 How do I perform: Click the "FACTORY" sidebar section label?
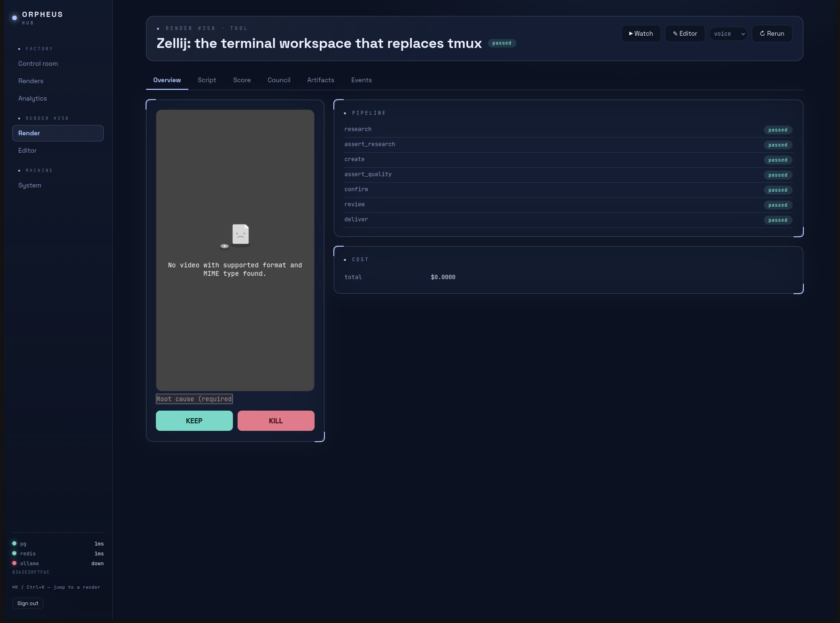(39, 49)
